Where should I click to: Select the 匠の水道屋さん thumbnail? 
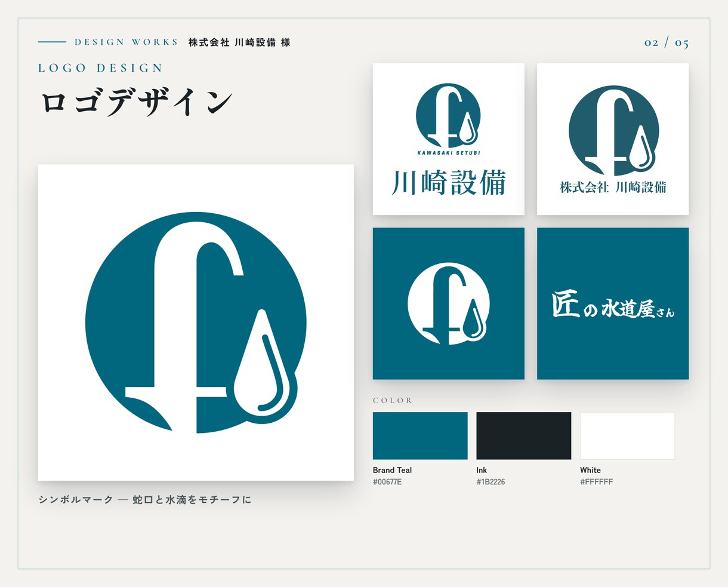pyautogui.click(x=613, y=303)
